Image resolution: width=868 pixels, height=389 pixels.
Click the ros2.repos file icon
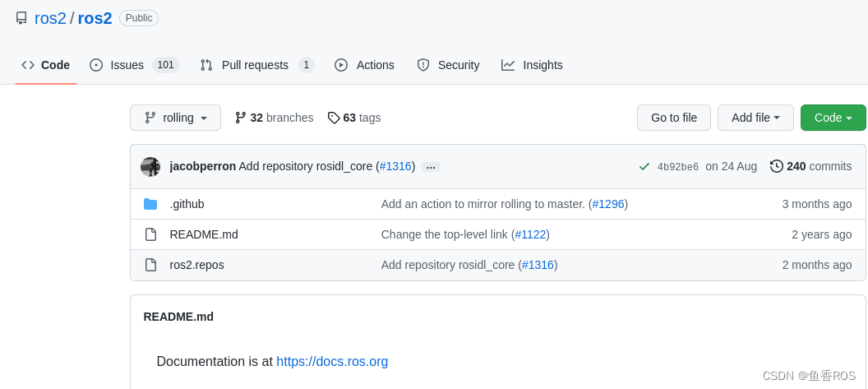(x=150, y=266)
